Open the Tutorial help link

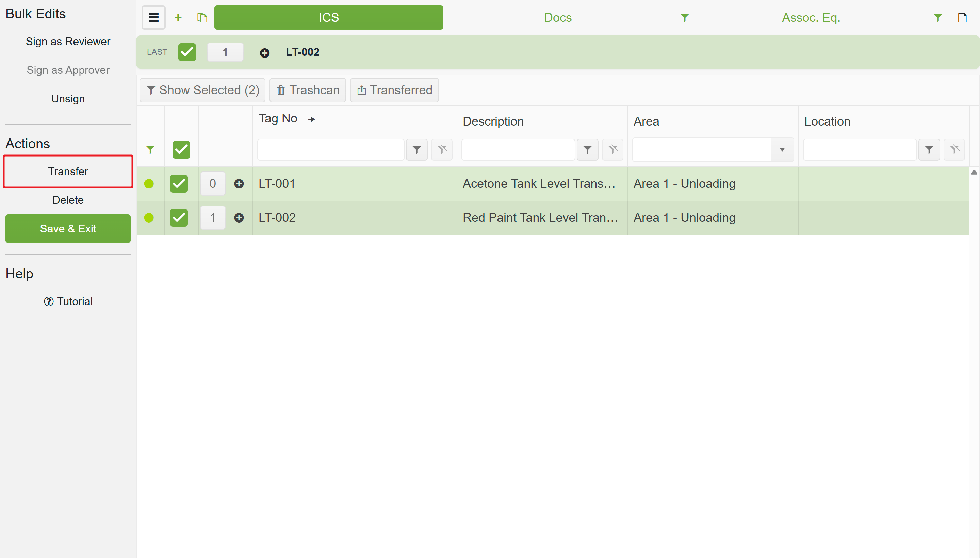tap(68, 302)
